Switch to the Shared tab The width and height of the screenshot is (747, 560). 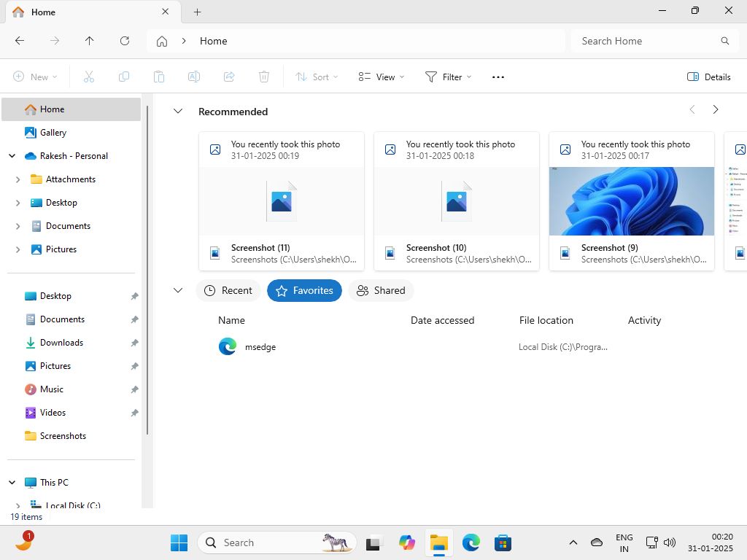point(381,290)
